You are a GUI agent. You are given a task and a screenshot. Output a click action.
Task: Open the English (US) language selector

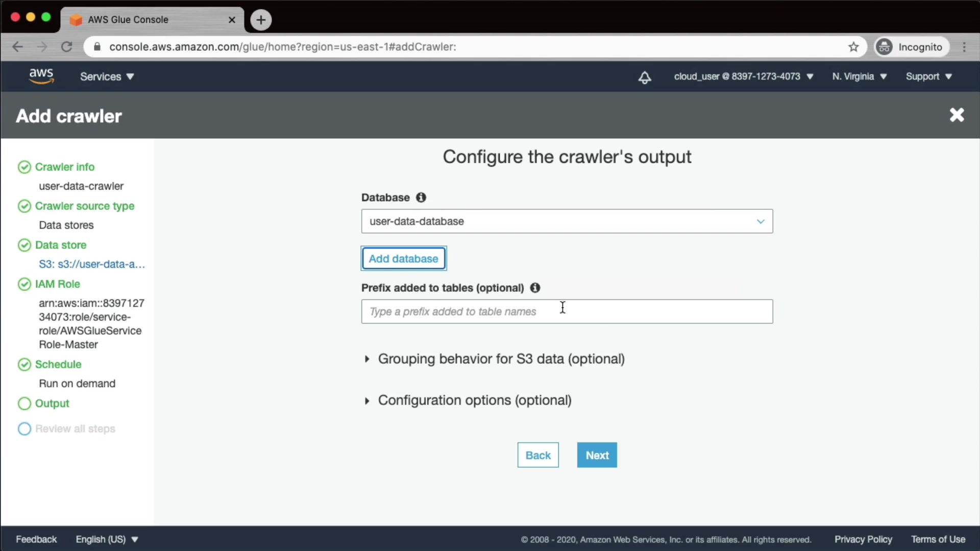[x=107, y=539]
